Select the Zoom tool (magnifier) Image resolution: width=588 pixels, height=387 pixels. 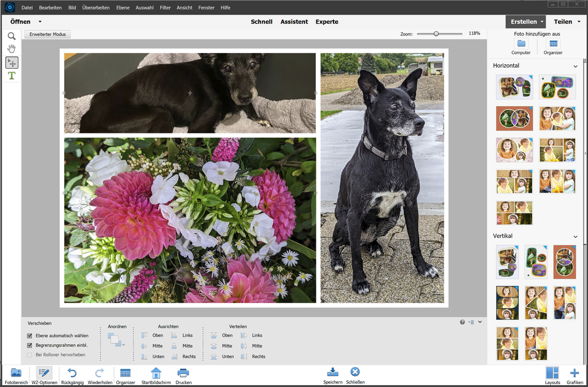11,36
